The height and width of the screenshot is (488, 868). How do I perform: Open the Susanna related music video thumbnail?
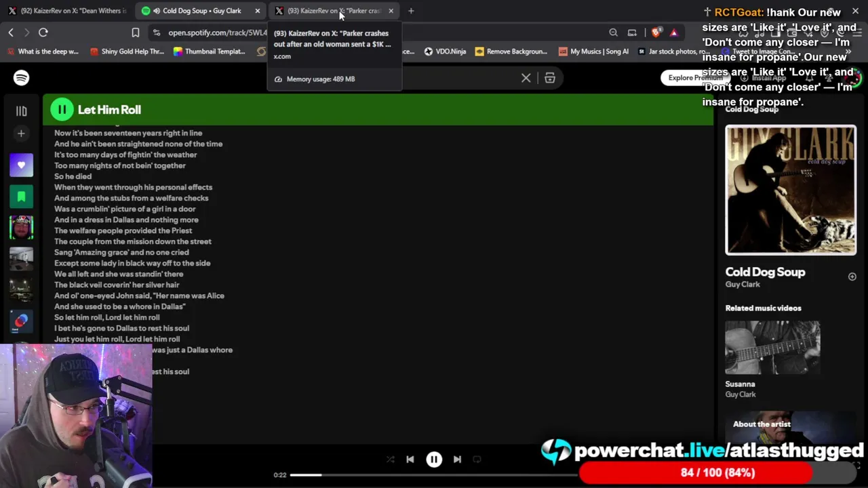[x=772, y=348]
